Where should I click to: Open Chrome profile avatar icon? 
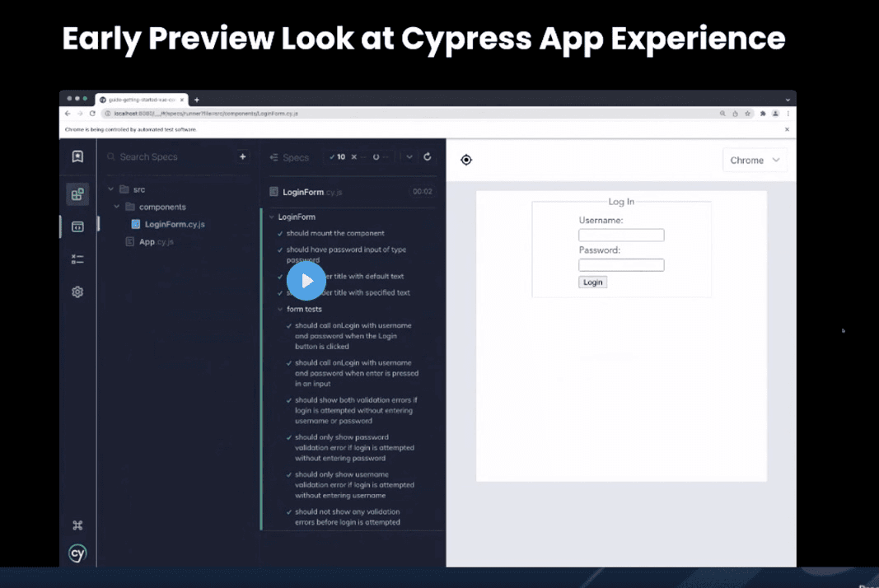tap(775, 113)
